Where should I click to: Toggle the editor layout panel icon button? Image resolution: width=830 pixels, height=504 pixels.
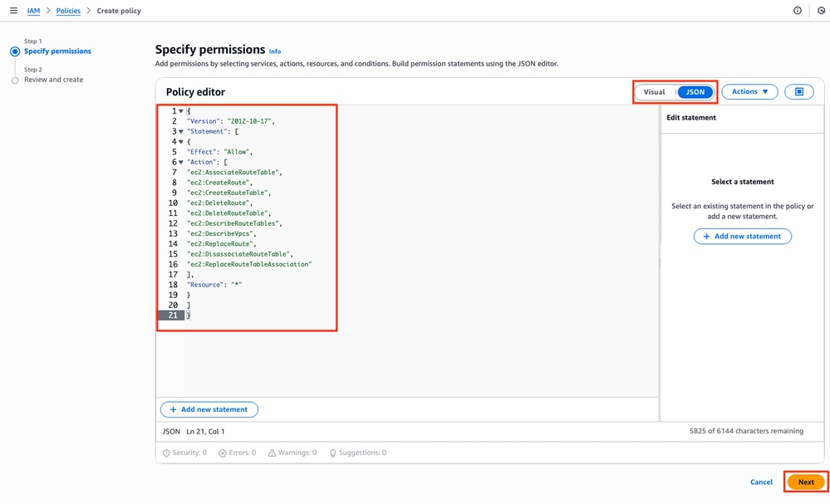798,91
